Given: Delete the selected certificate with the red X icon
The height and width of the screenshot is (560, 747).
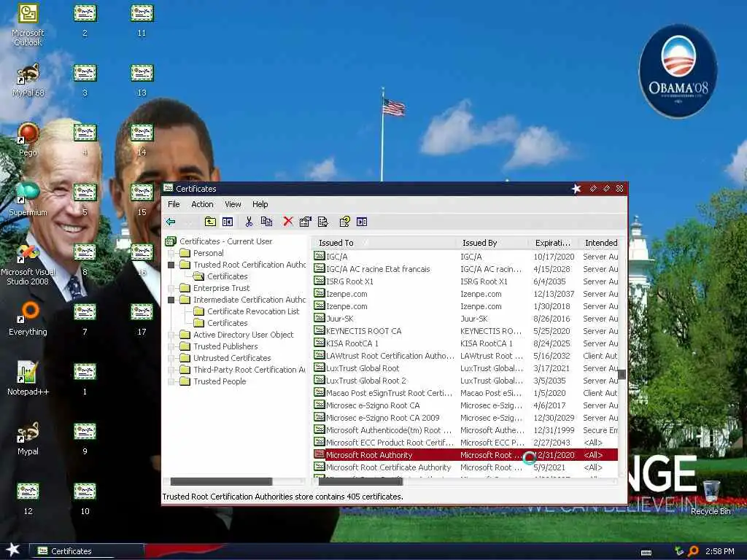Looking at the screenshot, I should [x=287, y=222].
